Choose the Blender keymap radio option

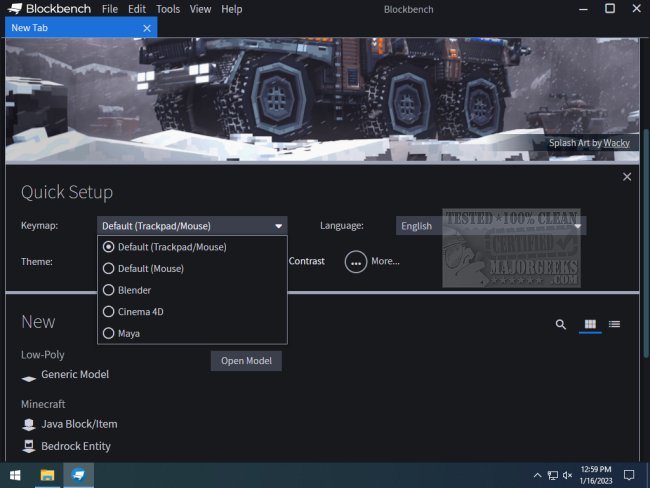click(134, 290)
